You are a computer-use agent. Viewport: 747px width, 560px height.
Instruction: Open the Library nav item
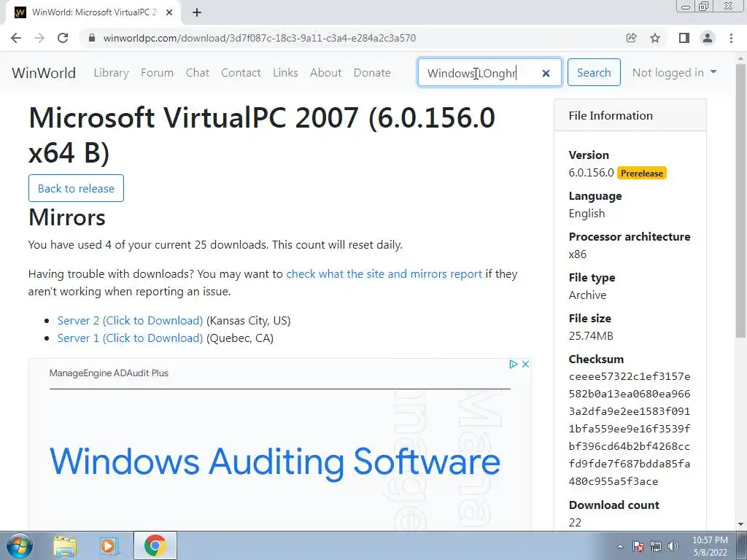point(111,73)
